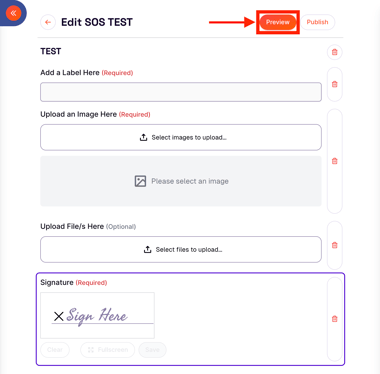The width and height of the screenshot is (380, 374).
Task: Focus the Add a Label text input
Action: tap(181, 92)
